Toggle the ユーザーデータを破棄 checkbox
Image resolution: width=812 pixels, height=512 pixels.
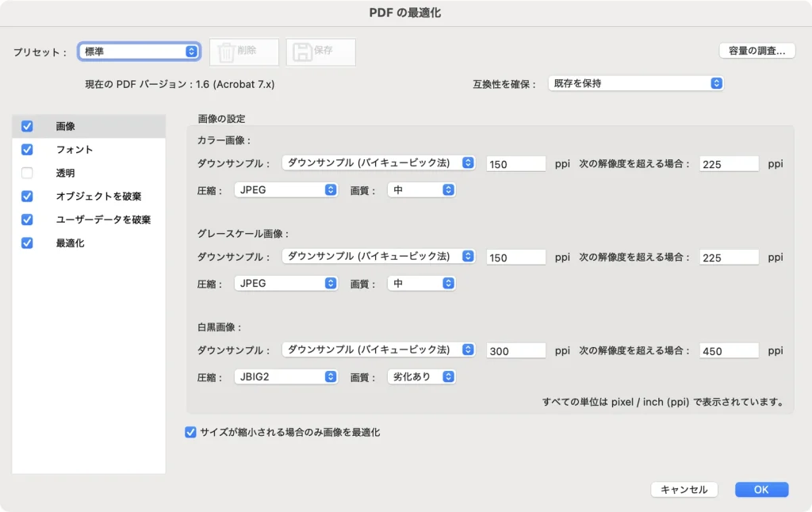(x=27, y=220)
